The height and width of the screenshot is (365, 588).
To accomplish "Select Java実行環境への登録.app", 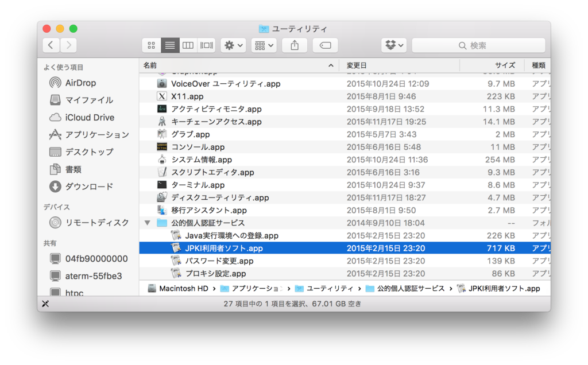I will pos(232,236).
